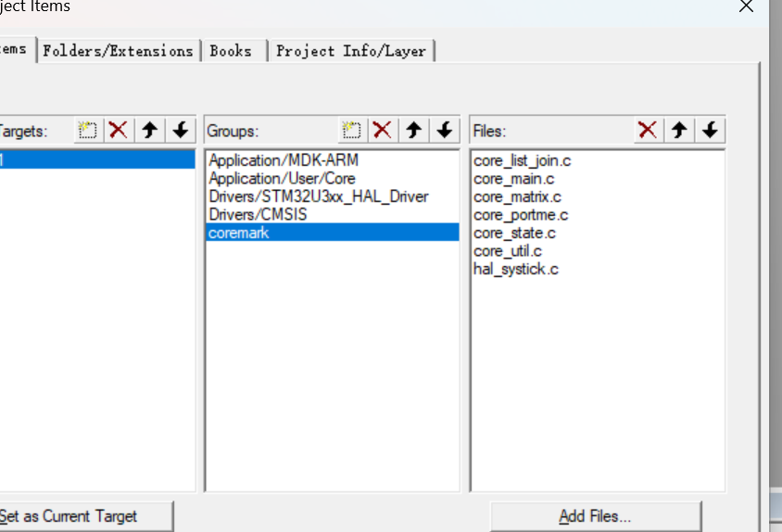Image resolution: width=782 pixels, height=532 pixels.
Task: Click the Add Files... button
Action: click(596, 516)
